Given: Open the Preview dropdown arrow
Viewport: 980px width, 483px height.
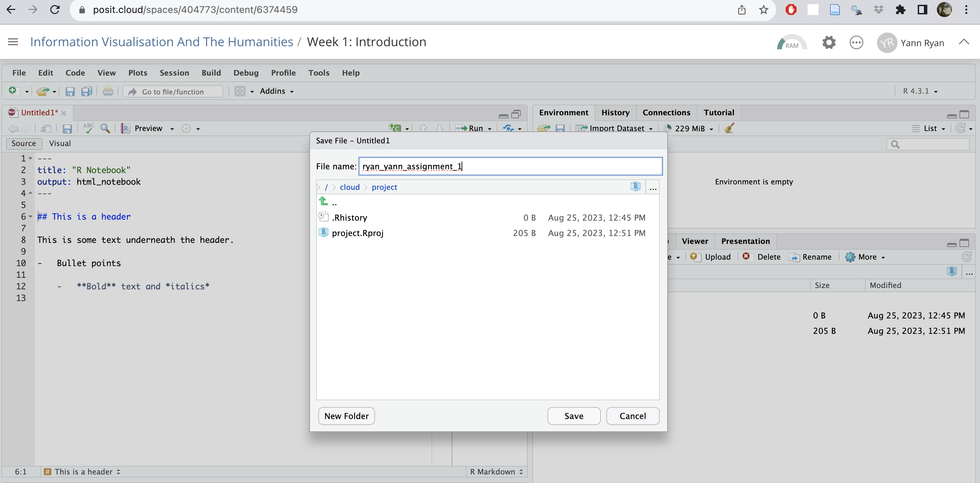Looking at the screenshot, I should pos(172,129).
